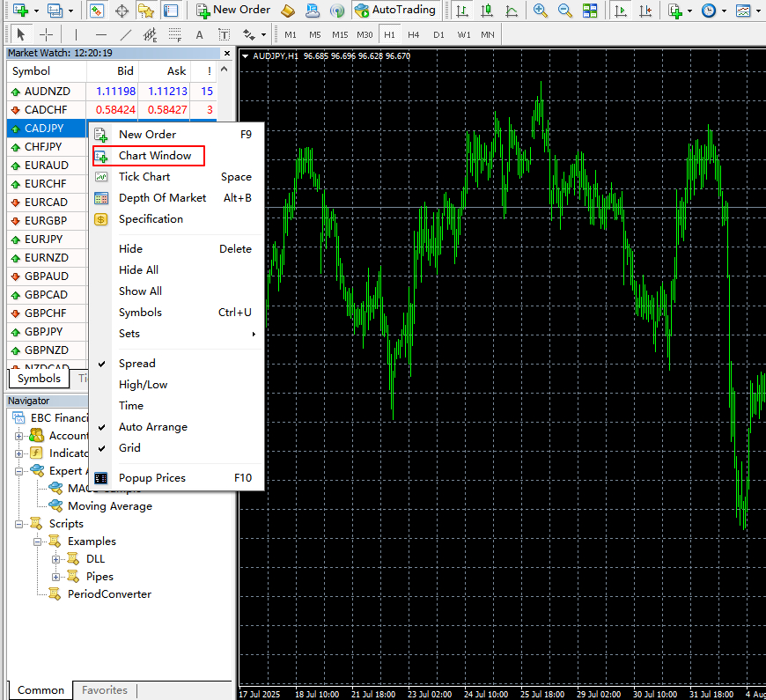This screenshot has height=700, width=766.
Task: Choose Chart Window from the context menu
Action: point(155,156)
